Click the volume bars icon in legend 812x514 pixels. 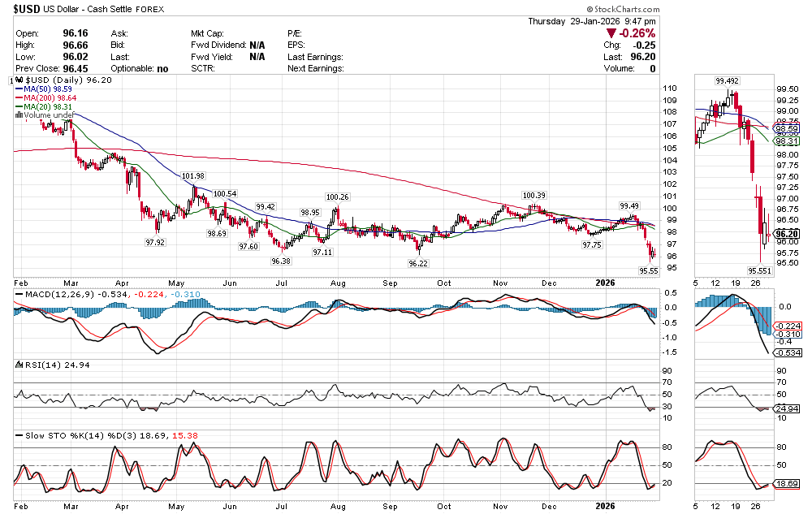coord(19,115)
